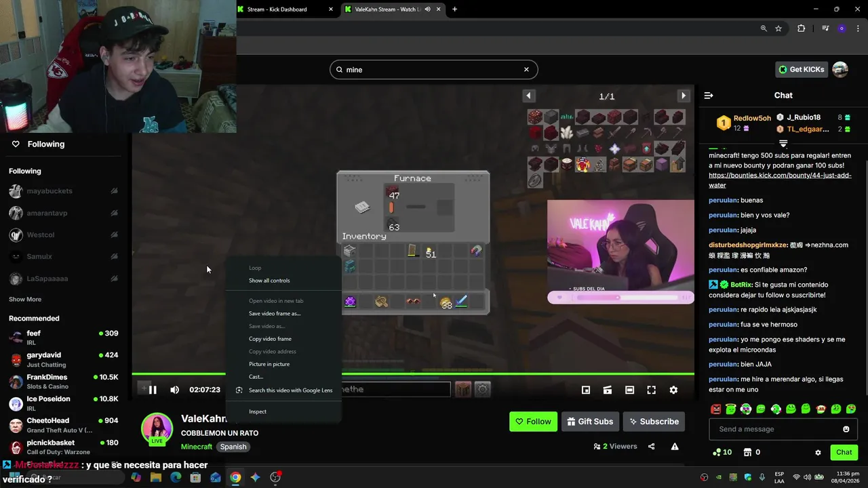The width and height of the screenshot is (868, 488).
Task: Click the Get KICKs button
Action: click(802, 69)
